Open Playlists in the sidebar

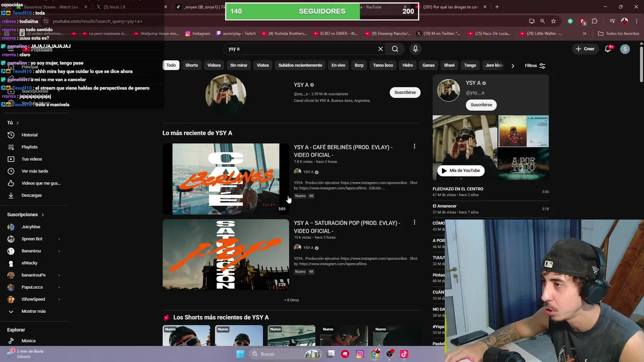[x=30, y=147]
